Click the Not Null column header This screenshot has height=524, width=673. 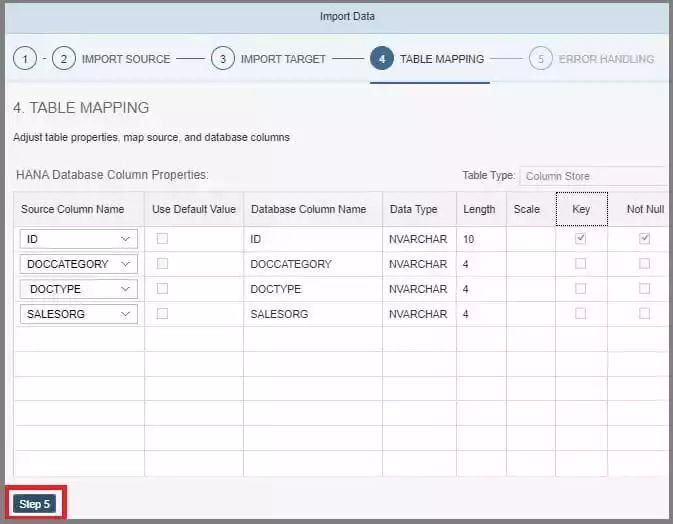640,209
